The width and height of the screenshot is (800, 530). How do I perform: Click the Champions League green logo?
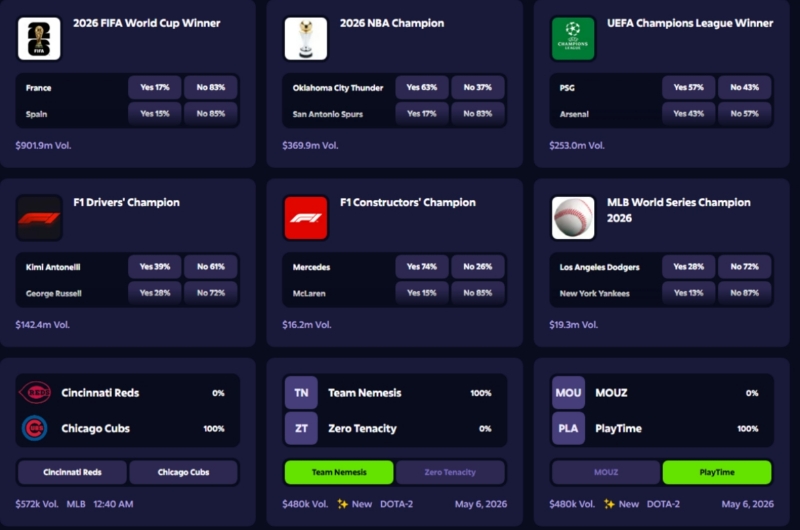573,39
